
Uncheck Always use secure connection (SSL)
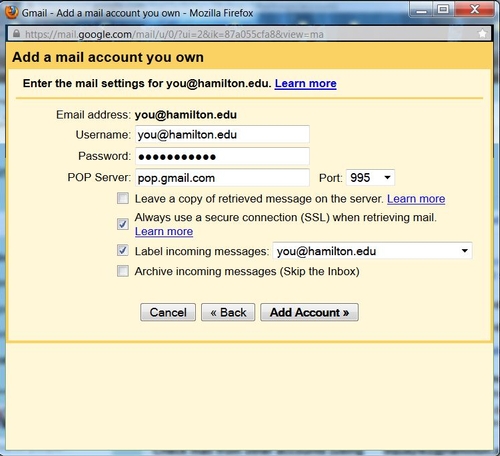click(x=123, y=224)
